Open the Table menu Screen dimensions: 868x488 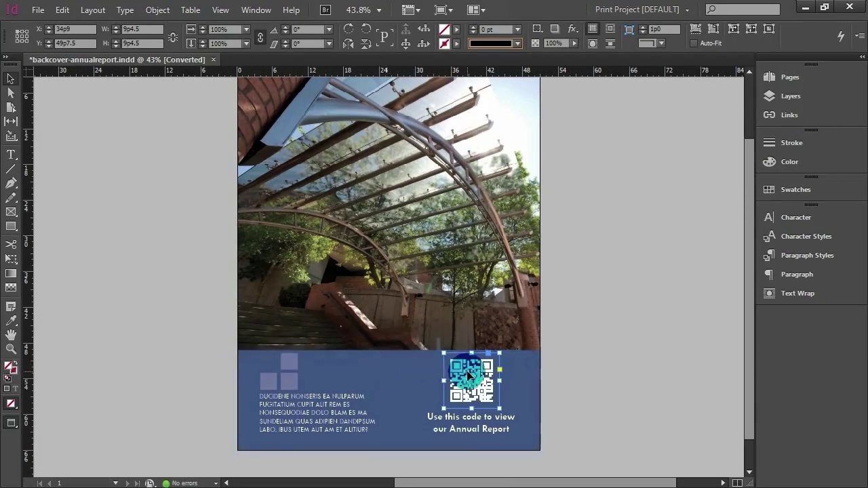click(x=191, y=10)
